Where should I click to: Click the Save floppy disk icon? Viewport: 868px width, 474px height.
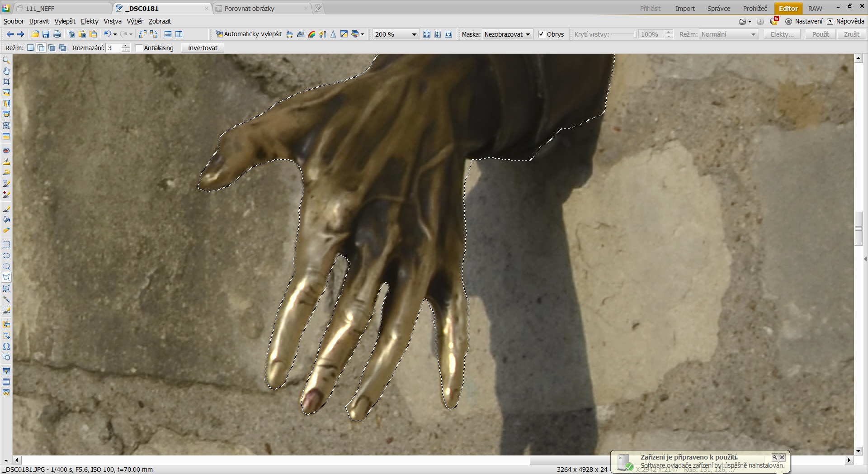pos(46,34)
